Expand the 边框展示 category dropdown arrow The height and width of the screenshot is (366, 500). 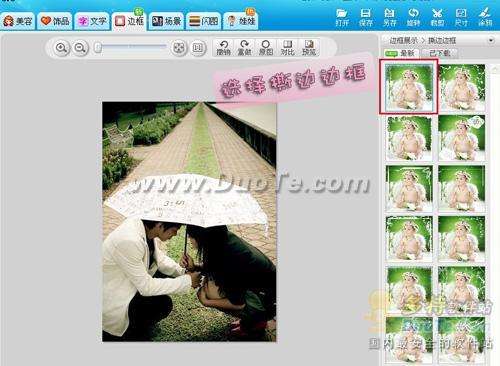pos(491,40)
